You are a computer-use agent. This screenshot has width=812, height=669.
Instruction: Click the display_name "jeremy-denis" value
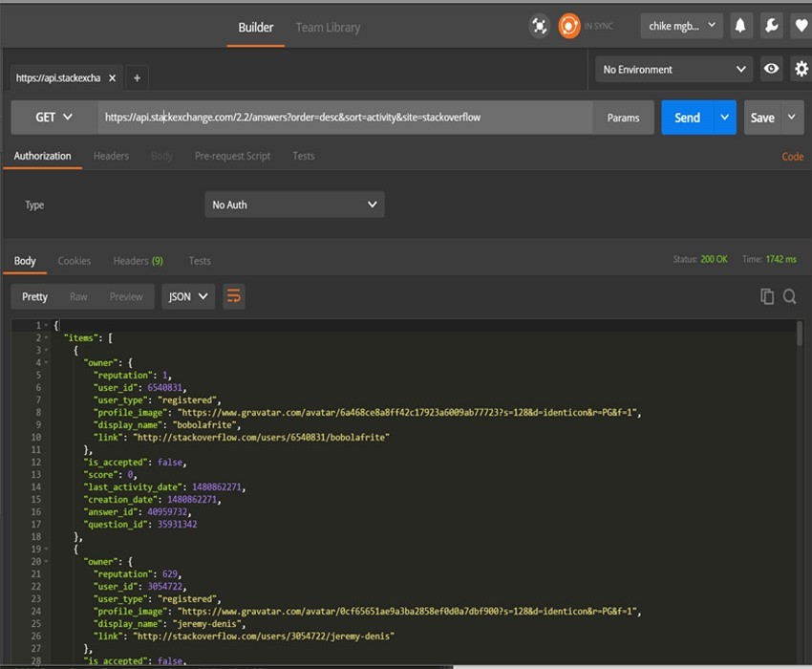coord(207,624)
